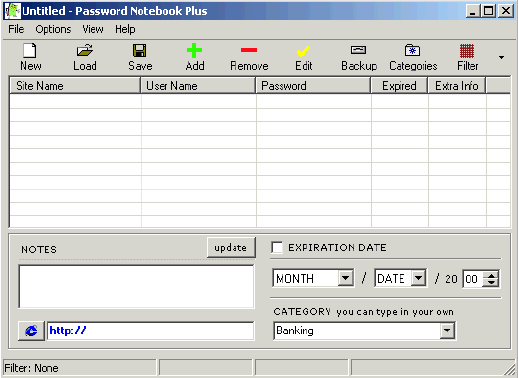Open the File menu
This screenshot has width=518, height=378.
(x=16, y=29)
